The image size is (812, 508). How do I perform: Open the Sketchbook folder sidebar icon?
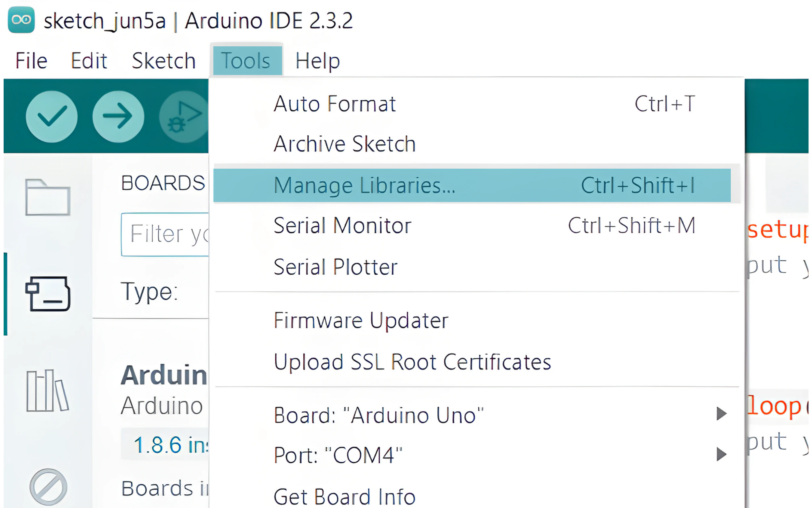pos(48,197)
